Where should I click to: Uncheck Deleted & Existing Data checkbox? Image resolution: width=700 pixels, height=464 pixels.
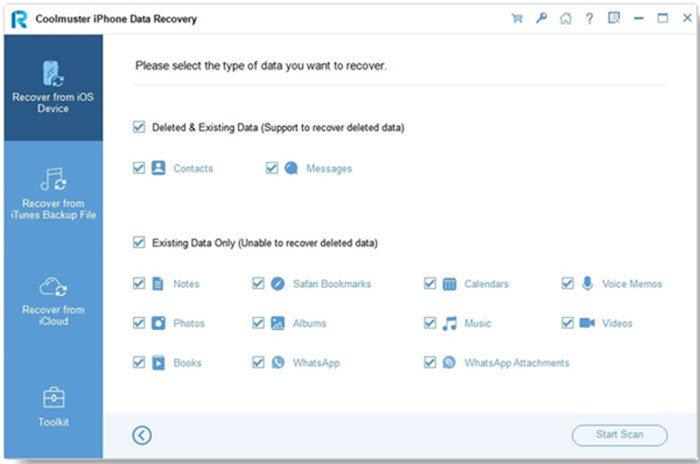pyautogui.click(x=139, y=128)
